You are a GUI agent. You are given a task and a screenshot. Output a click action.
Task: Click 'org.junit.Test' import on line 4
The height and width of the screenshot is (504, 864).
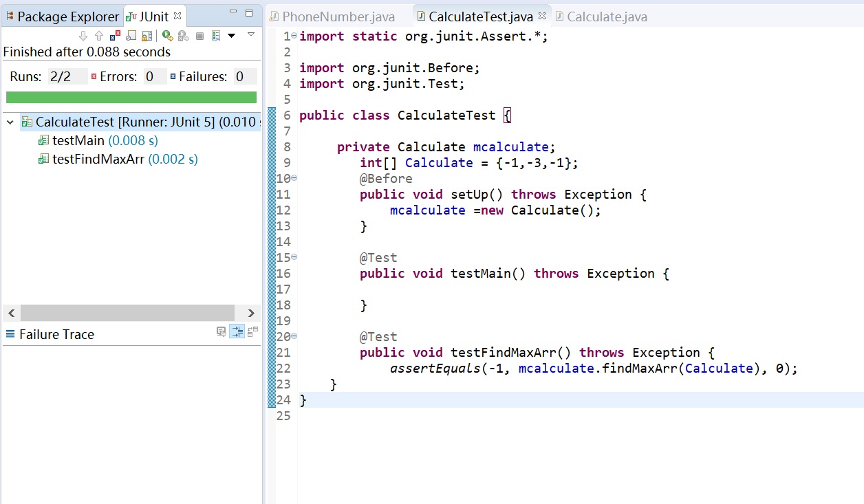click(x=404, y=84)
